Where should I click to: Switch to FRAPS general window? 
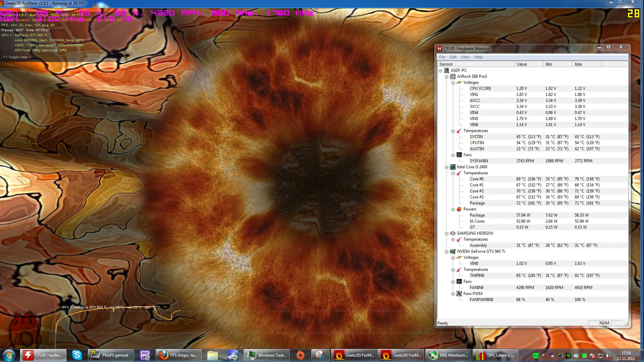click(111, 355)
